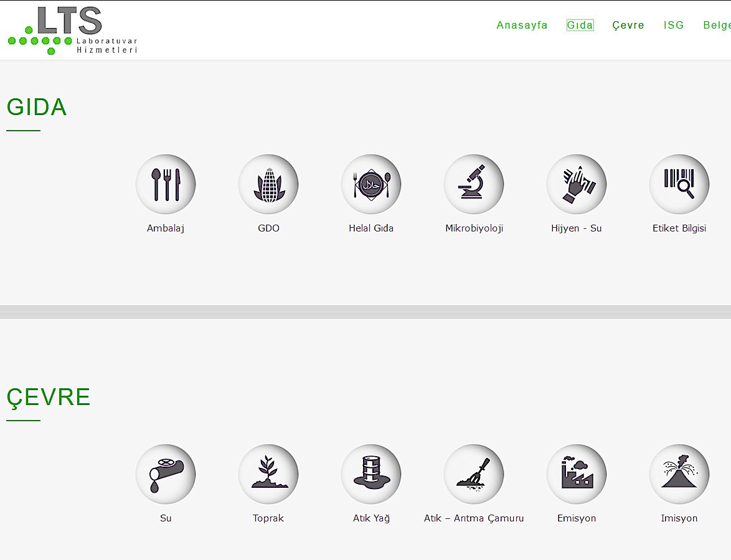This screenshot has height=560, width=731.
Task: Open the Ambalaj cutlery icon
Action: 166,184
